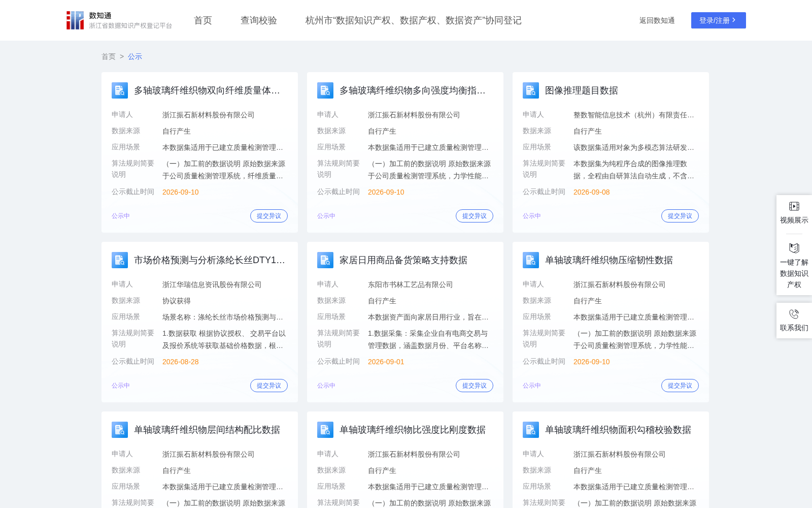Click document icon of 单轴玻璃纤维织物面积勾稽校验数据 card
Screen dimensions: 812x508
531,430
